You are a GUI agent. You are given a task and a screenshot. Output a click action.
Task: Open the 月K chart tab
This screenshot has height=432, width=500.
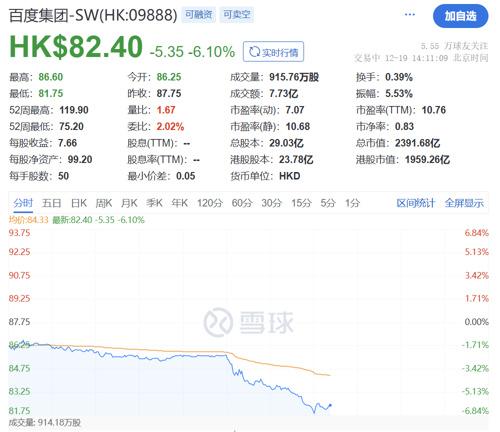(x=129, y=203)
